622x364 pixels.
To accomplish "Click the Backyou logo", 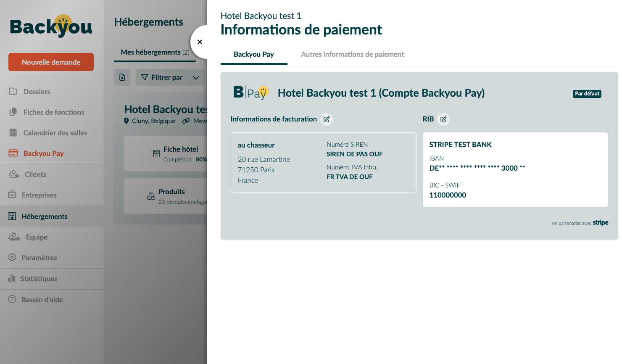I will coord(51,26).
